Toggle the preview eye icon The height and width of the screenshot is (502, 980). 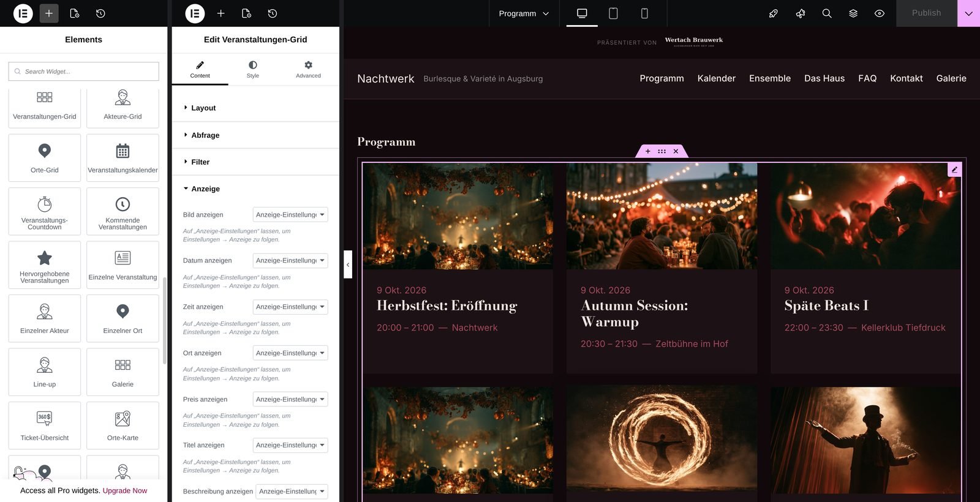(880, 13)
